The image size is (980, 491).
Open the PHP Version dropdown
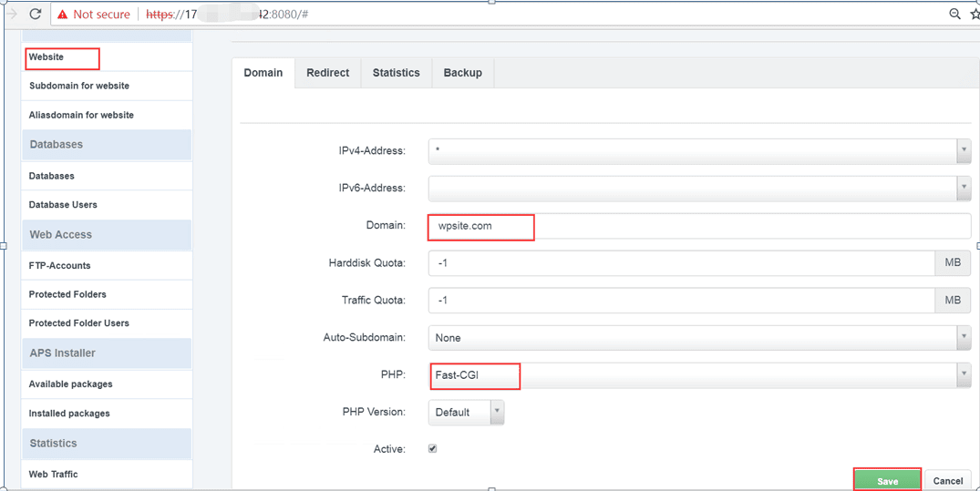point(466,413)
